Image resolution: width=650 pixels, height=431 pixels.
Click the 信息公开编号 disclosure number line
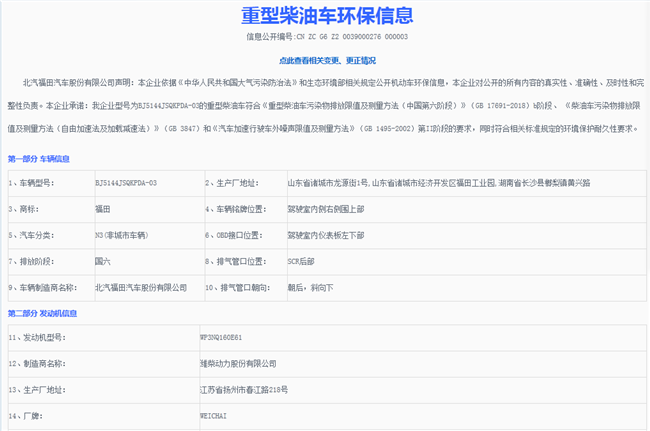(x=327, y=37)
